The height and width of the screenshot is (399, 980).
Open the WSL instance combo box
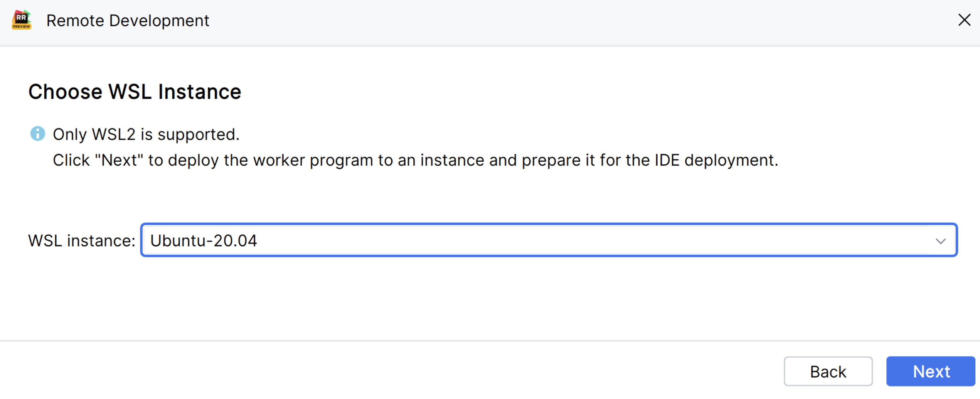[x=540, y=240]
